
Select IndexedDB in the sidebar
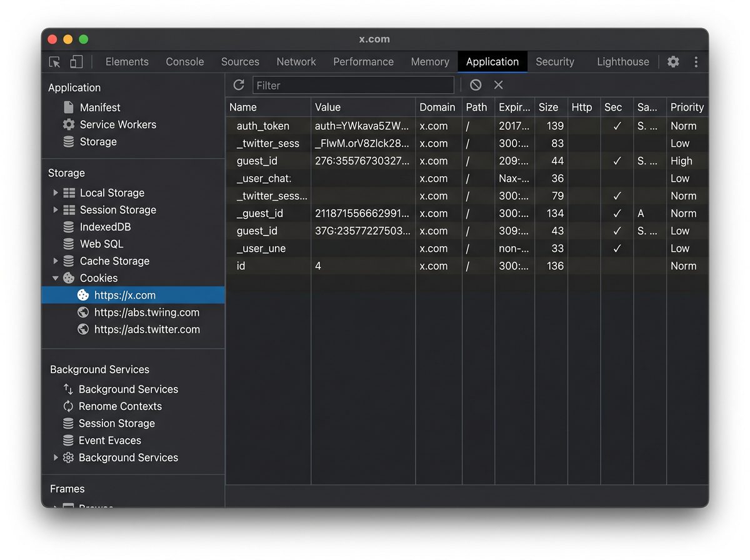[x=106, y=227]
